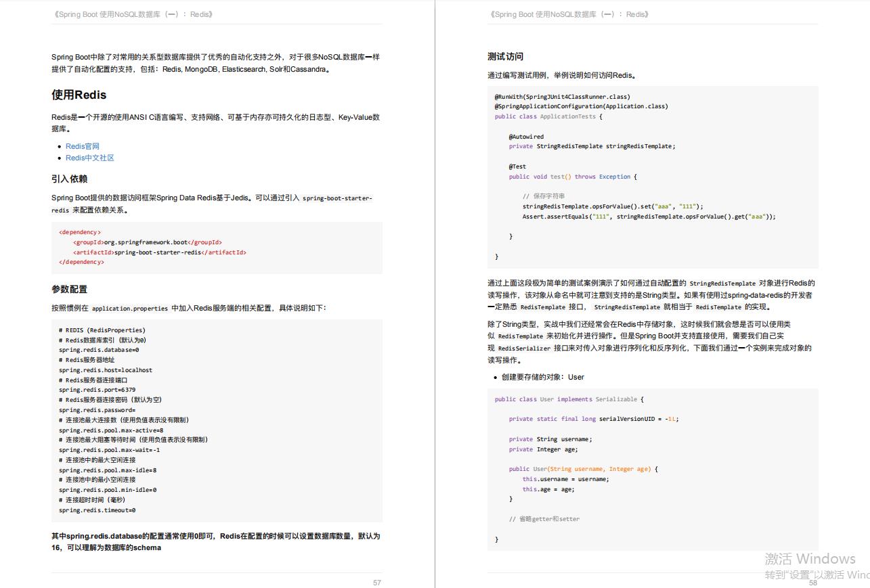This screenshot has height=588, width=870.
Task: Click 'public class User implements Serializable {' line
Action: pyautogui.click(x=569, y=399)
